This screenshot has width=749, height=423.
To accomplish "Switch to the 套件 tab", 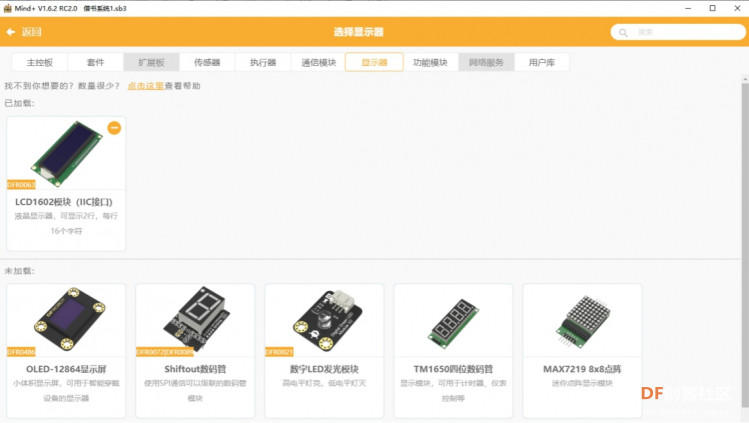I will tap(96, 63).
